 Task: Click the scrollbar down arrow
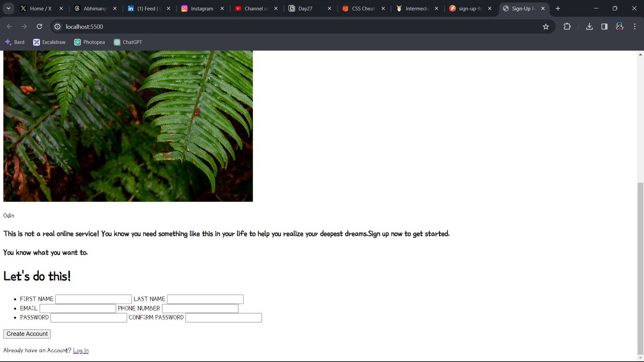coord(639,358)
